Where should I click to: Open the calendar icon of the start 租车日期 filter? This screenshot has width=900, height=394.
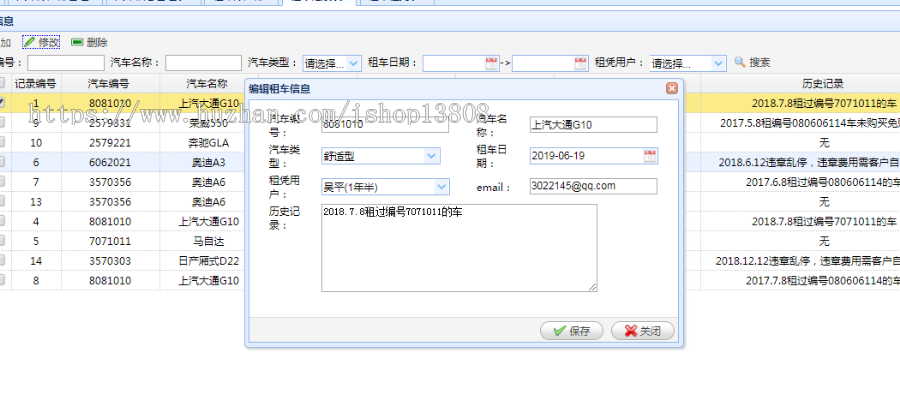491,63
